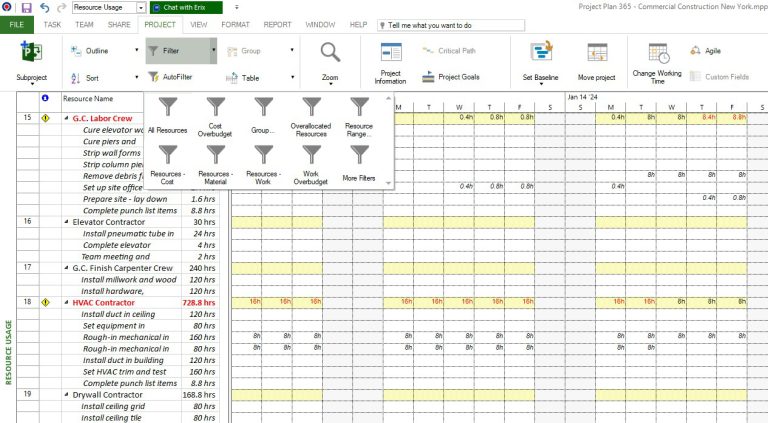Switch to the TASK tab

(x=52, y=24)
